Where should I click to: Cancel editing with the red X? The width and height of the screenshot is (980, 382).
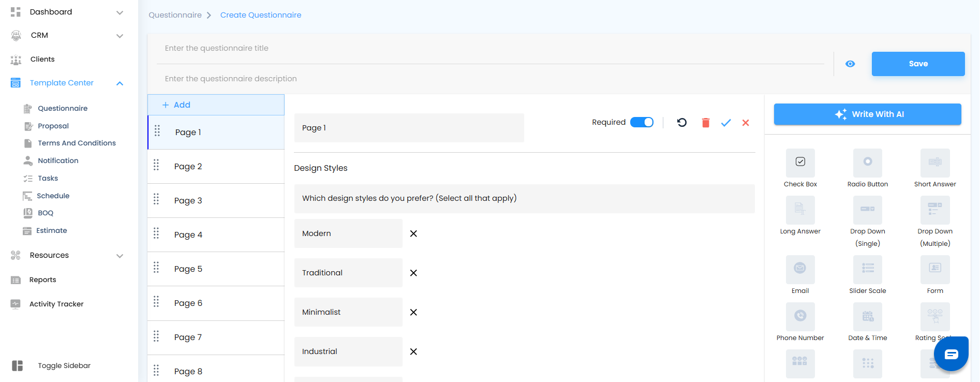click(746, 123)
